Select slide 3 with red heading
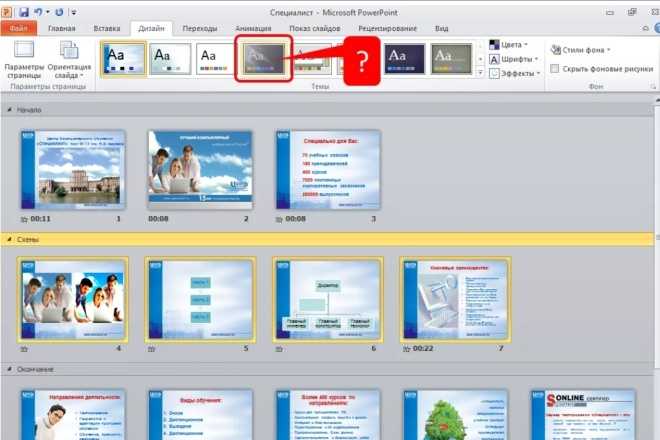Image resolution: width=660 pixels, height=440 pixels. tap(328, 169)
